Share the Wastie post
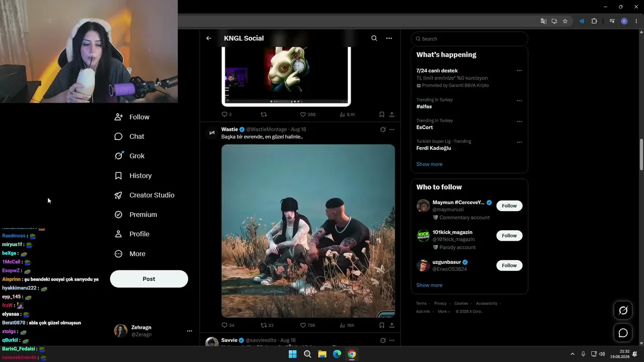This screenshot has width=644, height=362. coord(392,325)
